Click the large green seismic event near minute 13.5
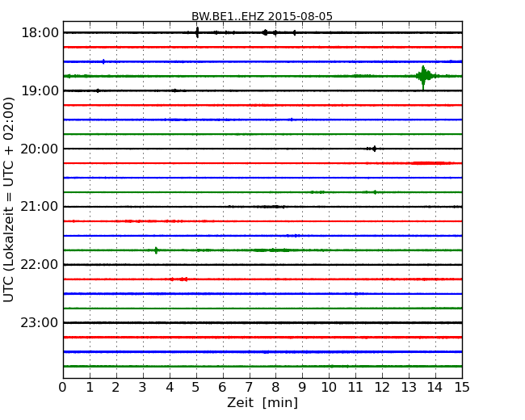The height and width of the screenshot is (420, 525). click(x=424, y=77)
